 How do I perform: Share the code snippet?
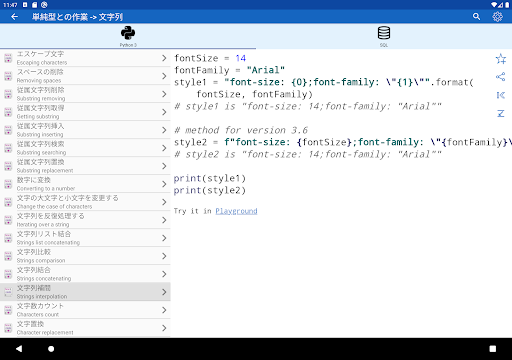pyautogui.click(x=501, y=77)
